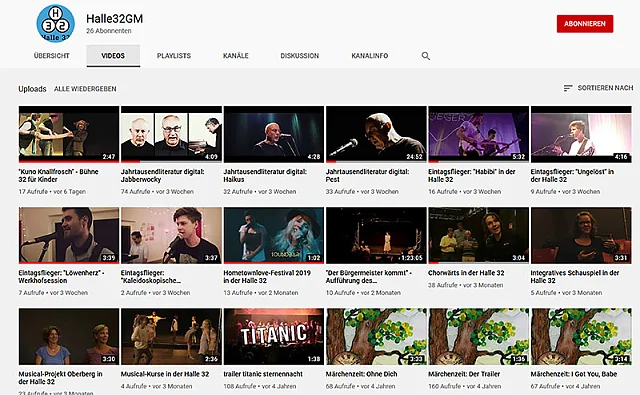Play the Titanic Sternennacht trailer thumbnail
Viewport: 640px width, 395px height.
tap(274, 337)
